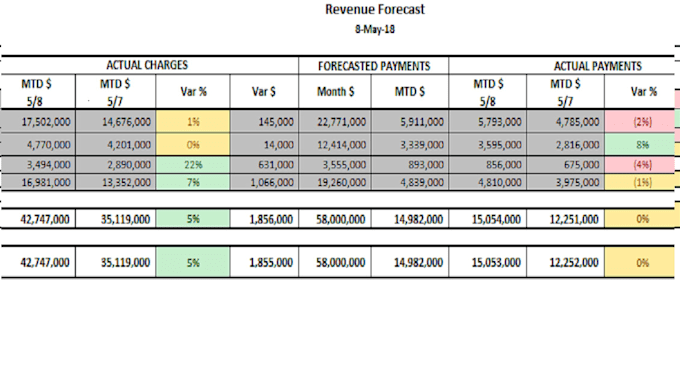Select cell with value 12,414,000
The width and height of the screenshot is (680, 370).
pyautogui.click(x=335, y=144)
